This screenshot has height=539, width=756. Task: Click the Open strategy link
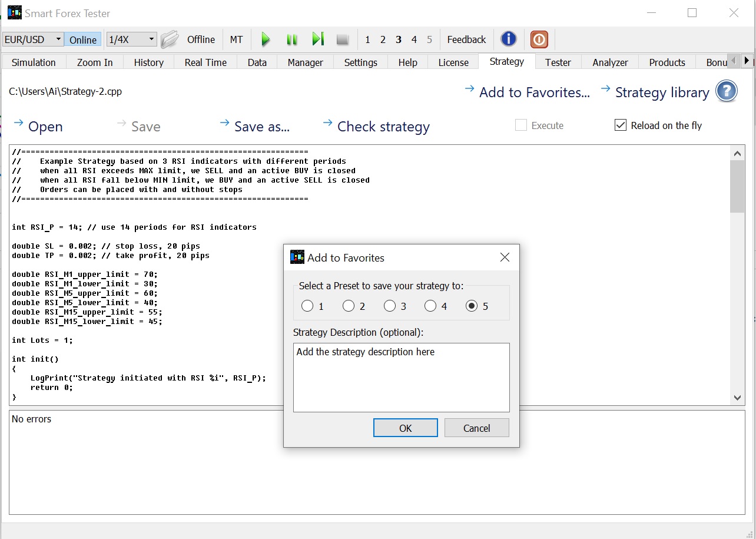tap(38, 126)
